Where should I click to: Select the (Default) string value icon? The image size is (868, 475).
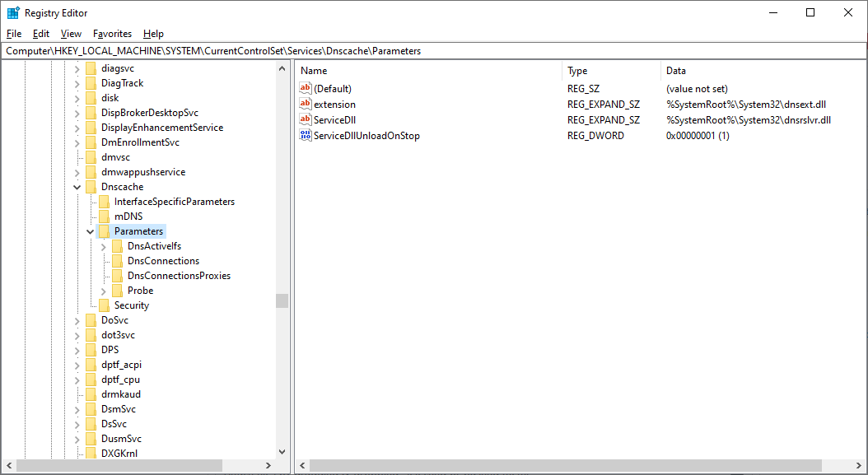306,88
